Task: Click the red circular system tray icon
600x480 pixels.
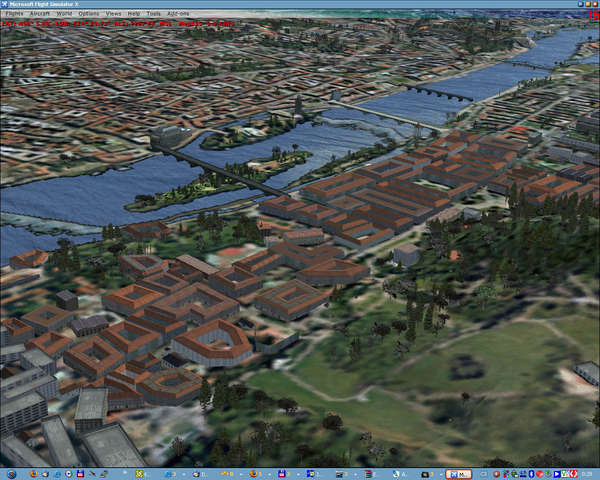Action: pyautogui.click(x=540, y=474)
